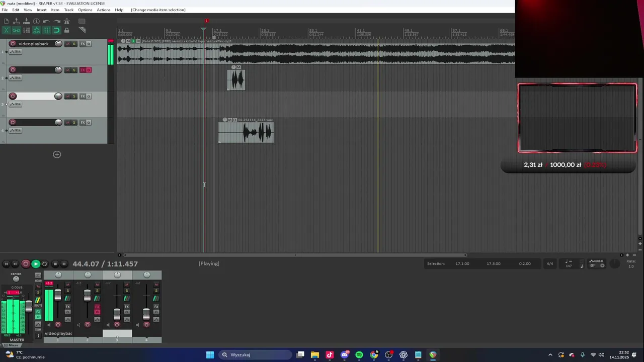Open the Project settings info icon
Screen dimensions: 644x362
(36, 21)
